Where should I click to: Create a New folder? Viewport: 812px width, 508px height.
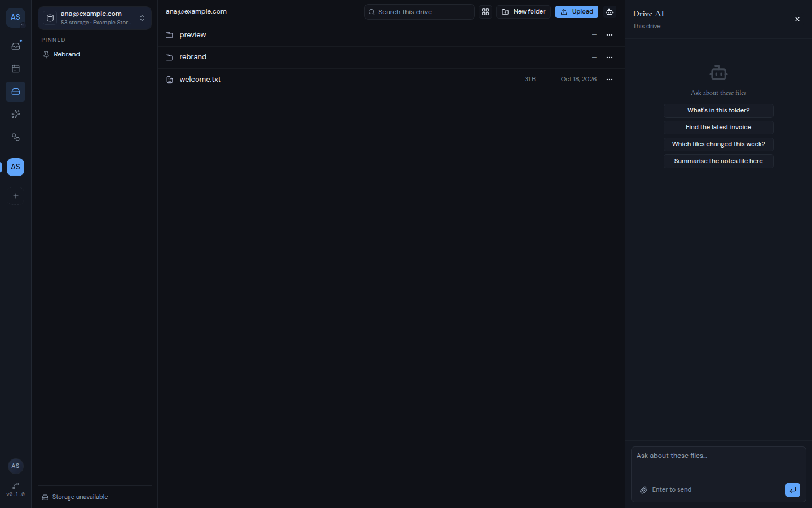coord(523,12)
